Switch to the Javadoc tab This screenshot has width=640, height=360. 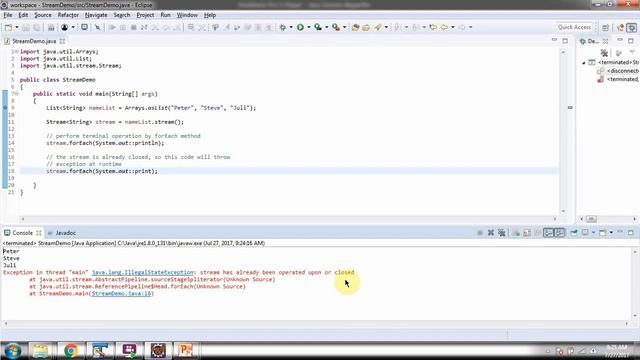pyautogui.click(x=62, y=233)
